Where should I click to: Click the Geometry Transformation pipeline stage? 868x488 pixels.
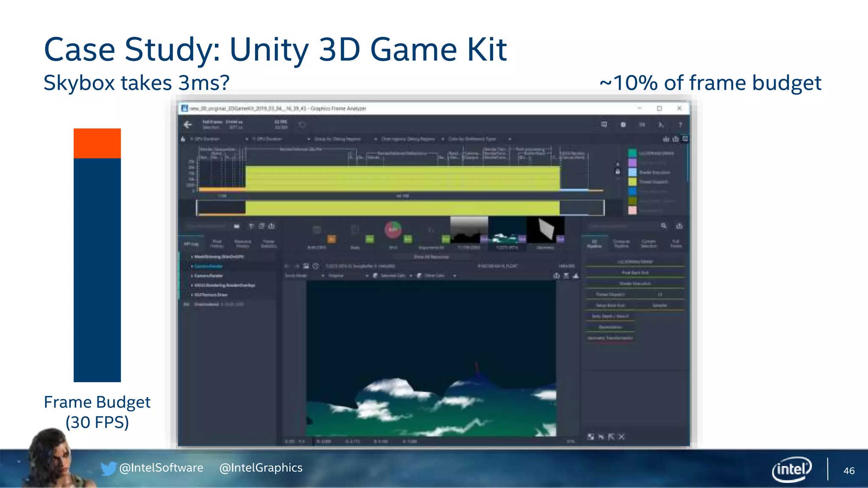coord(610,338)
